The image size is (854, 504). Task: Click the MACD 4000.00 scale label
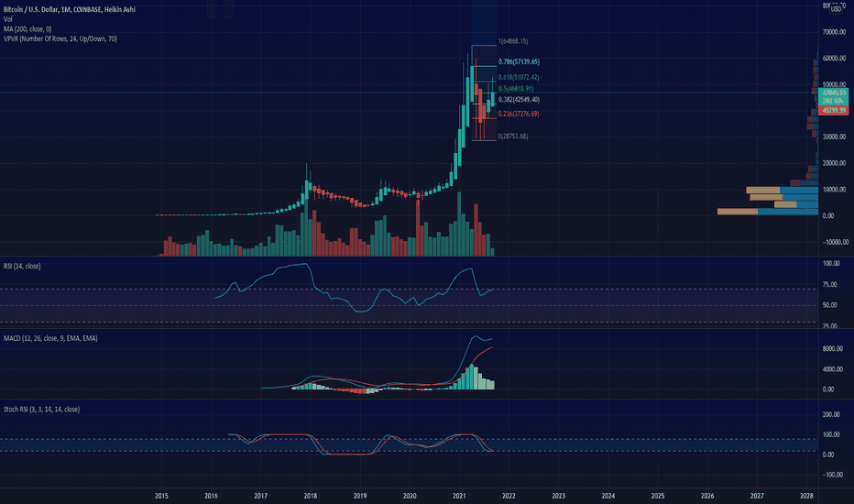click(x=832, y=369)
